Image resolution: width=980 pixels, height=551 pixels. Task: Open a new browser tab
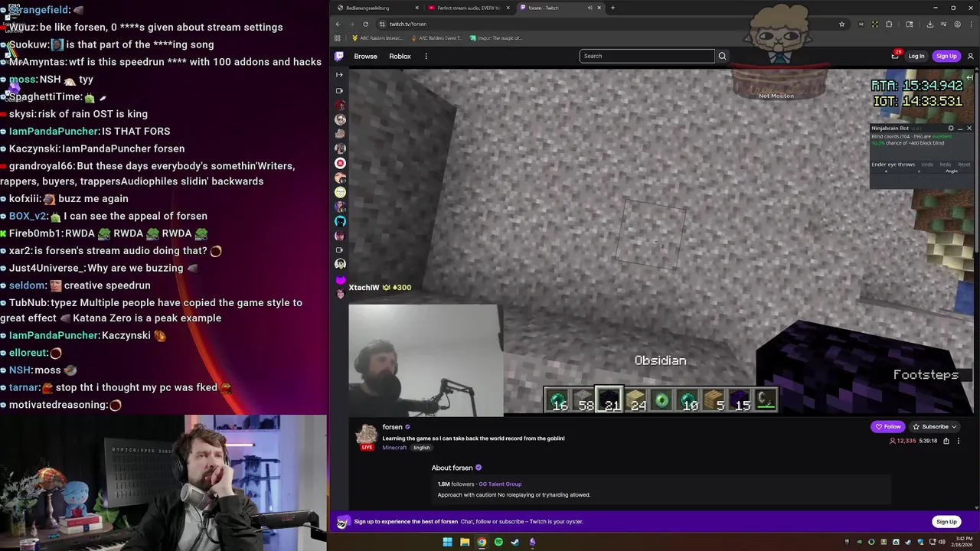612,8
